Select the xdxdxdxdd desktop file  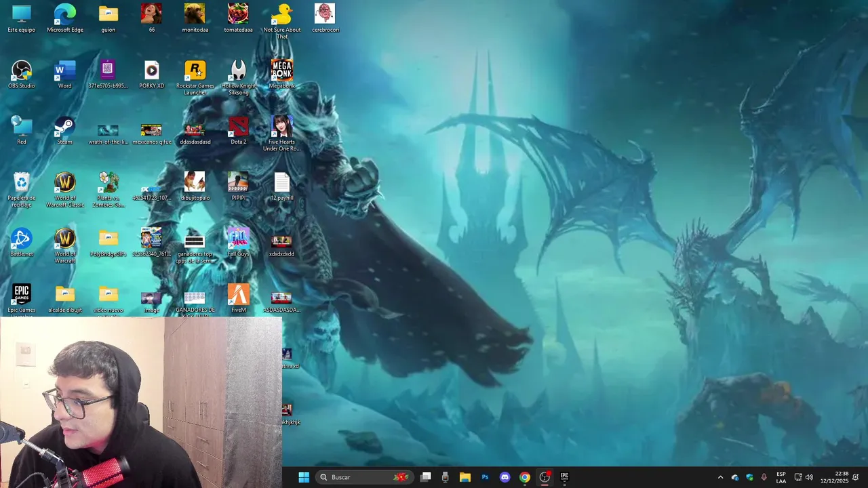pyautogui.click(x=281, y=245)
